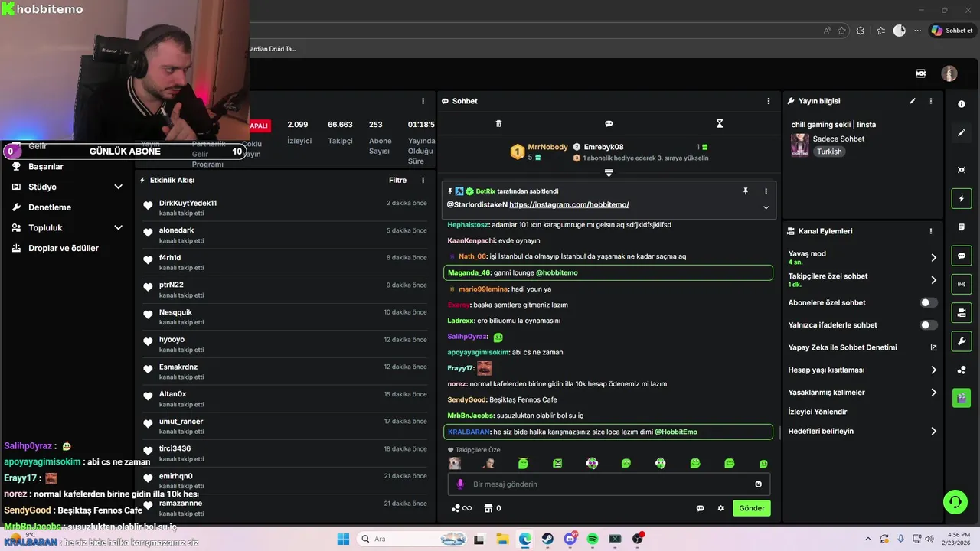Toggle Yalnızca ifadelerle sohbet switch

pos(929,325)
